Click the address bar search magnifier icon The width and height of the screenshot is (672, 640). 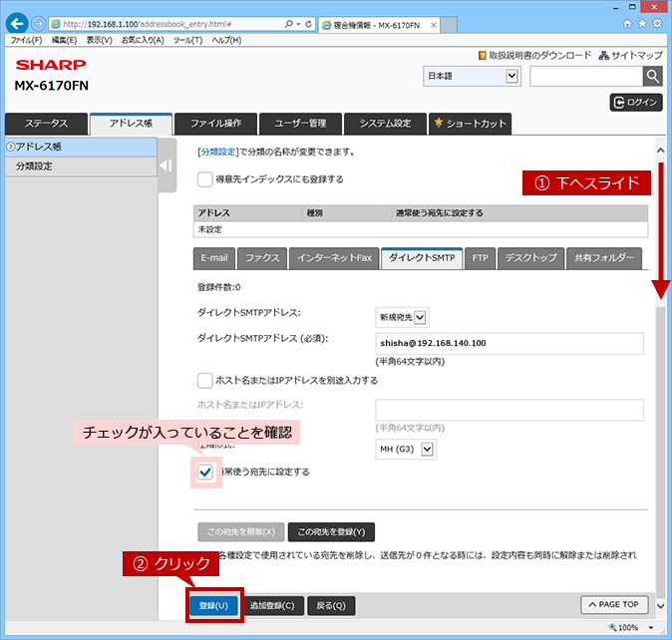(x=289, y=24)
